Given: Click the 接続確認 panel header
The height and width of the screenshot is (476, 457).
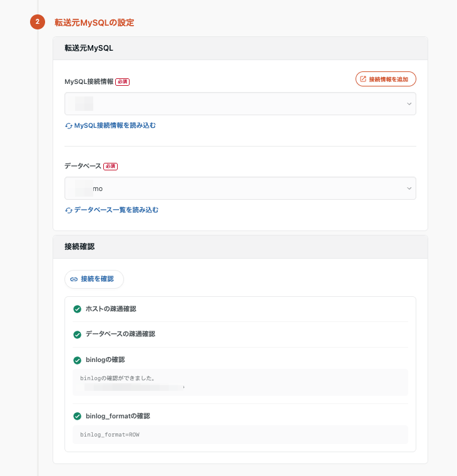Looking at the screenshot, I should click(240, 247).
